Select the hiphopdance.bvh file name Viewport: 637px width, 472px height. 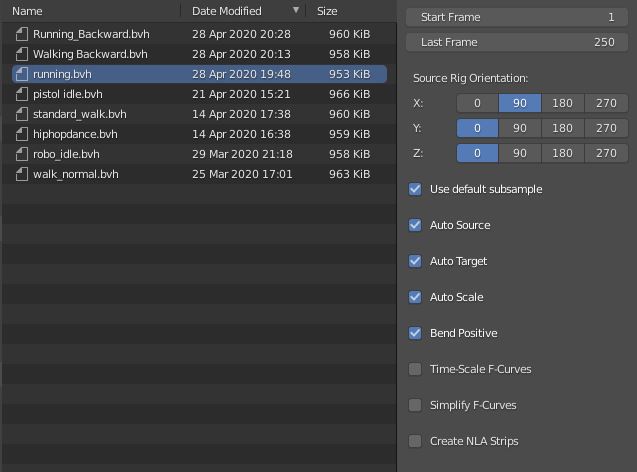[x=75, y=134]
